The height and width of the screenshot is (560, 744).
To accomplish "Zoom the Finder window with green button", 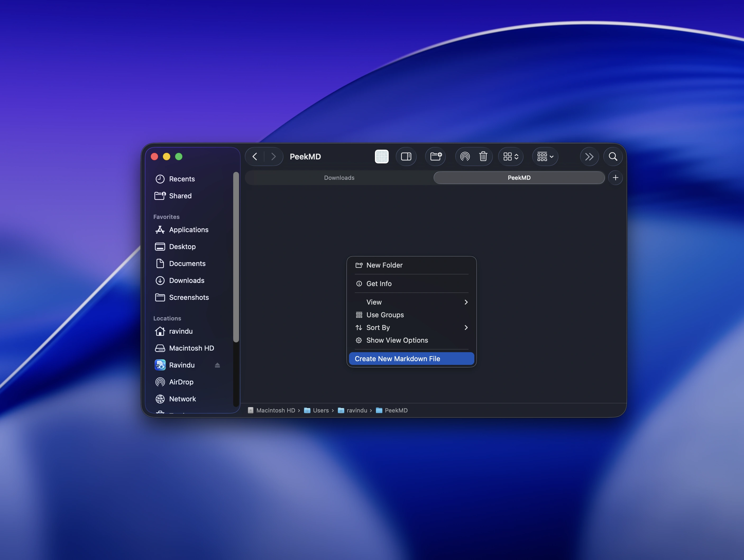I will [x=179, y=157].
